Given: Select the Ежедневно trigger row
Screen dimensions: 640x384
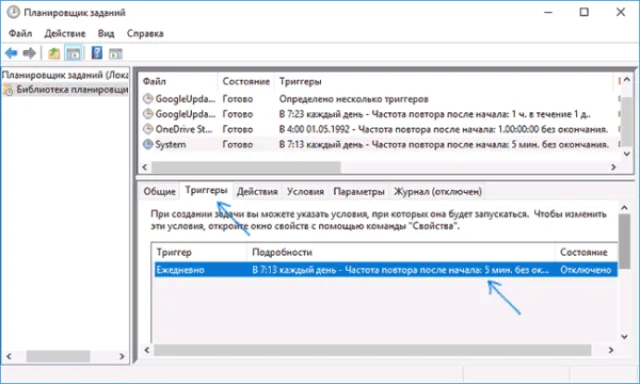Looking at the screenshot, I should tap(386, 270).
